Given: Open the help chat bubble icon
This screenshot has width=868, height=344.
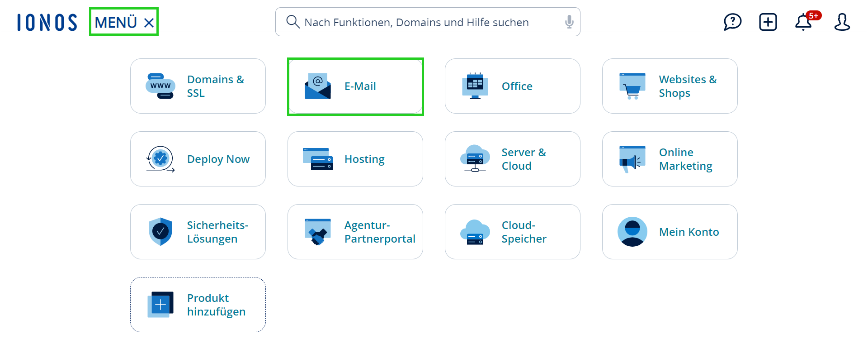Looking at the screenshot, I should coord(732,22).
